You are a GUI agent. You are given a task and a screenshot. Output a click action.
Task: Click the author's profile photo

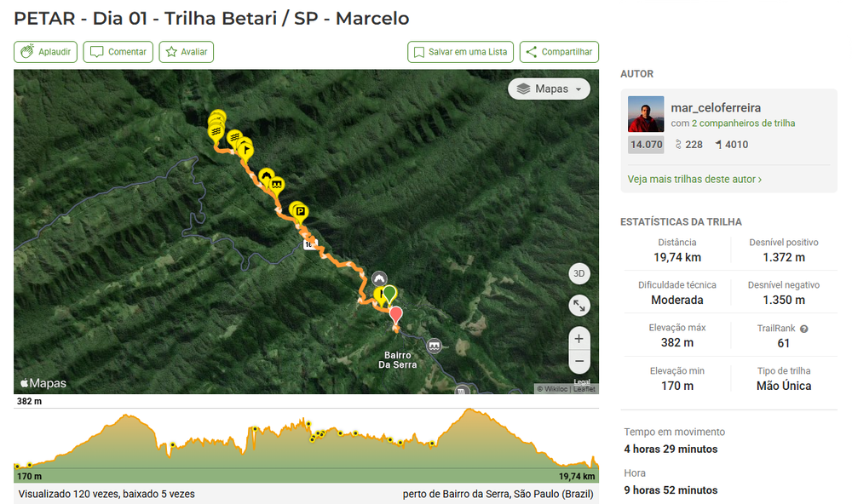click(646, 114)
